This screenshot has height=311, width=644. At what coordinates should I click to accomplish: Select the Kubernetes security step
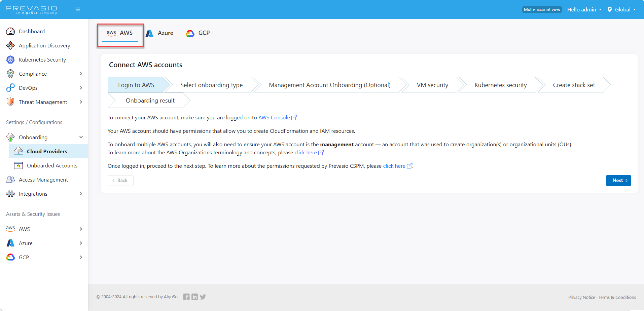point(501,85)
